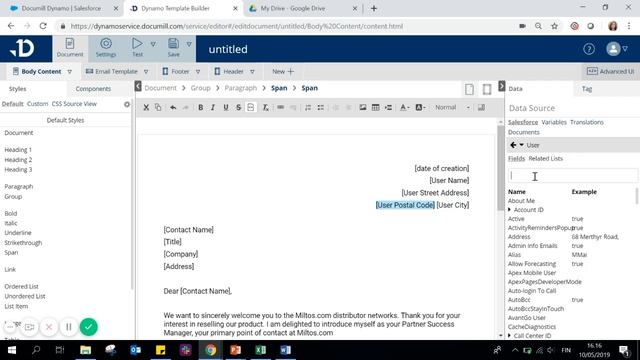Apply Italic formatting
The width and height of the screenshot is (640, 360).
click(213, 107)
